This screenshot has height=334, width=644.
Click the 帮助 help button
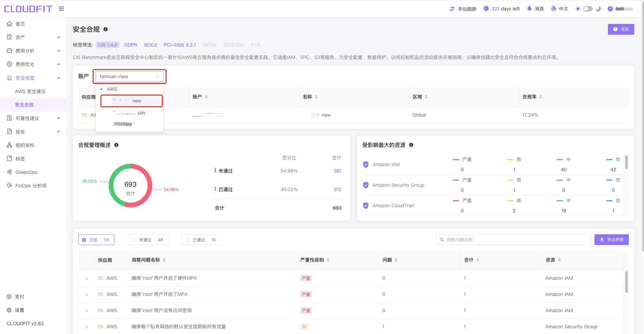621,29
